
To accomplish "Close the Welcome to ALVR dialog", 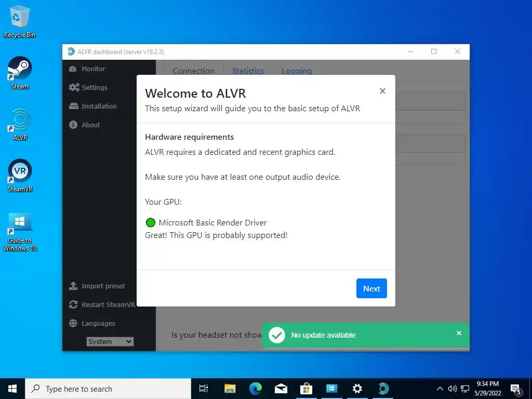I will pyautogui.click(x=382, y=91).
